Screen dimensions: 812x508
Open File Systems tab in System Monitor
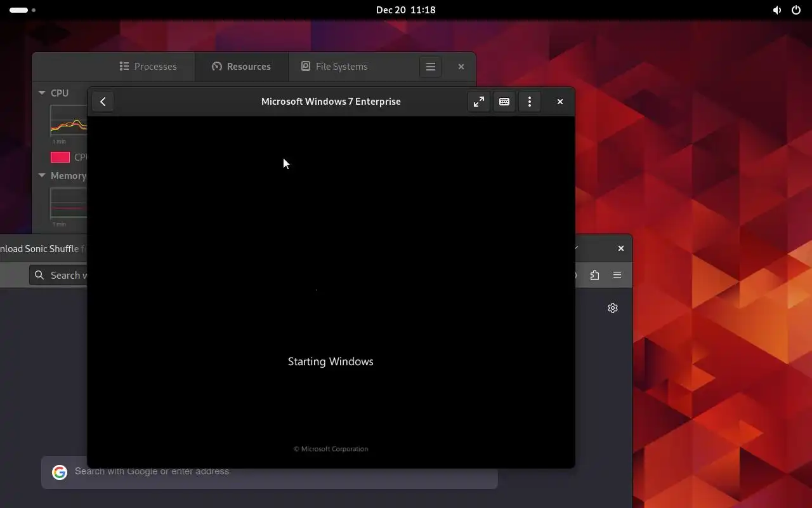[334, 67]
